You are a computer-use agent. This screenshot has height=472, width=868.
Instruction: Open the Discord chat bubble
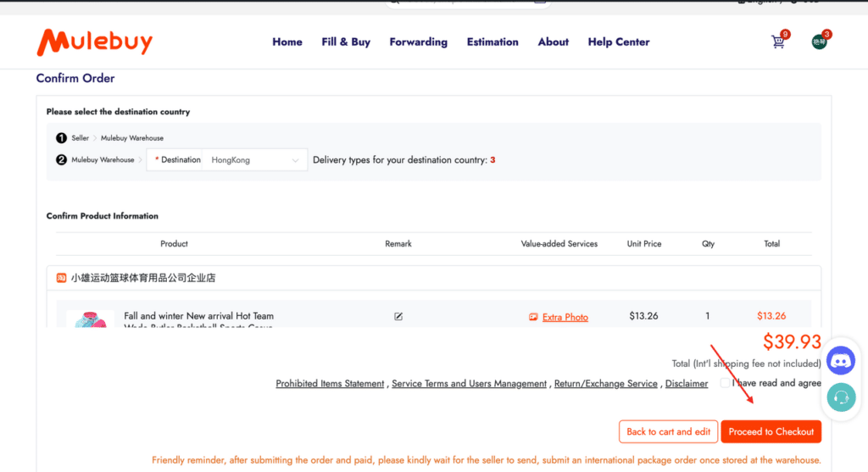(x=841, y=361)
